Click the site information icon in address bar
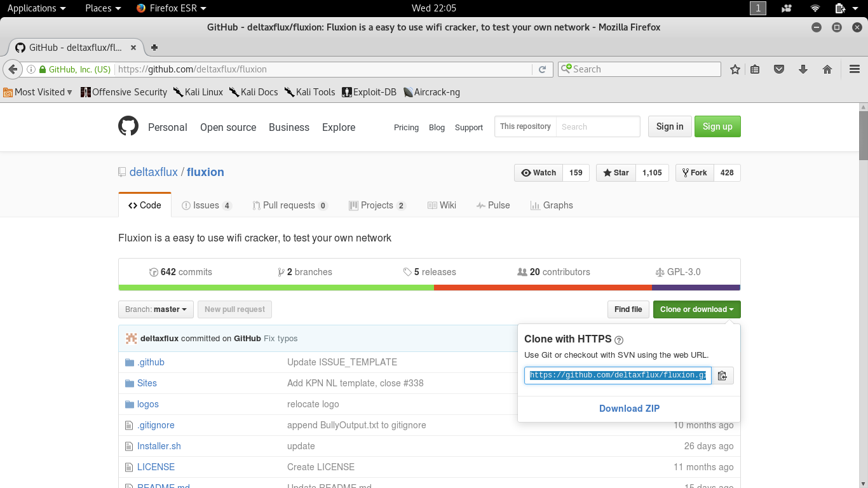Viewport: 868px width, 488px height. [30, 69]
